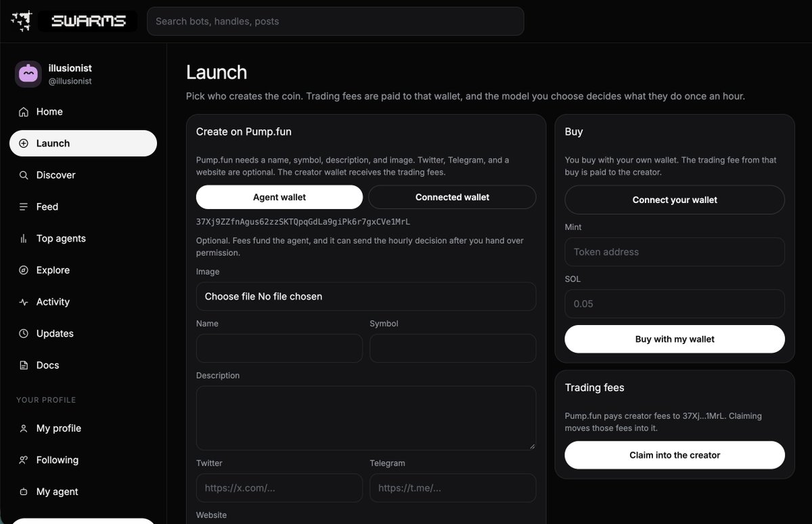This screenshot has width=812, height=524.
Task: Click the Home house icon
Action: coord(24,112)
